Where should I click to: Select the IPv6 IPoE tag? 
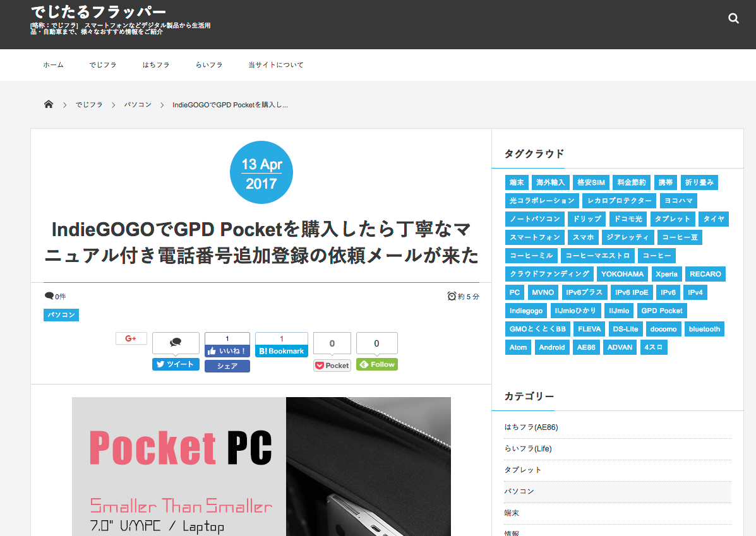(x=632, y=292)
